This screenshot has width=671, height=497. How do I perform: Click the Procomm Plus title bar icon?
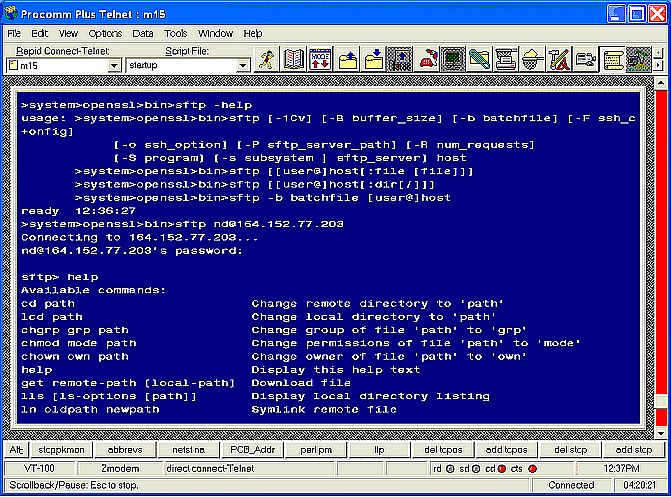click(x=10, y=13)
